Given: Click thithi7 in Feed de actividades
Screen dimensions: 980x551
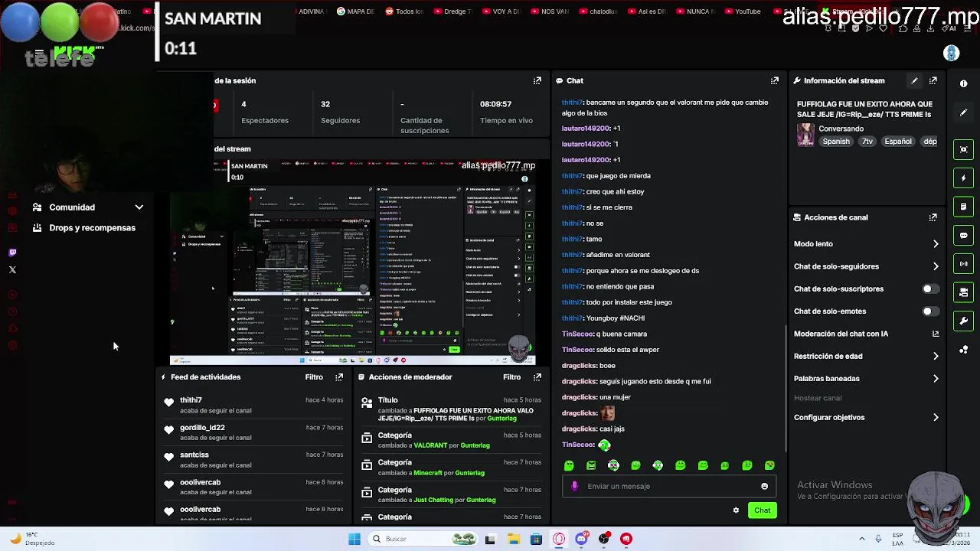Looking at the screenshot, I should coord(191,400).
